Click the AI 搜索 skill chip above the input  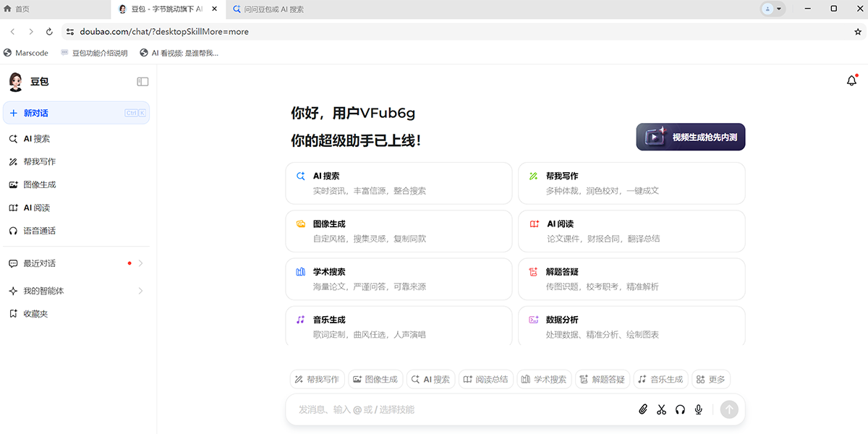click(430, 379)
